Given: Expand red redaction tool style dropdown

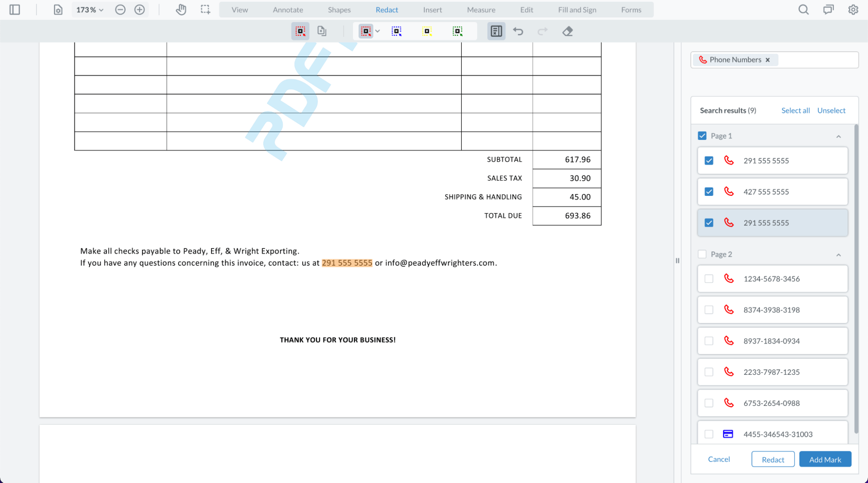Looking at the screenshot, I should (377, 31).
